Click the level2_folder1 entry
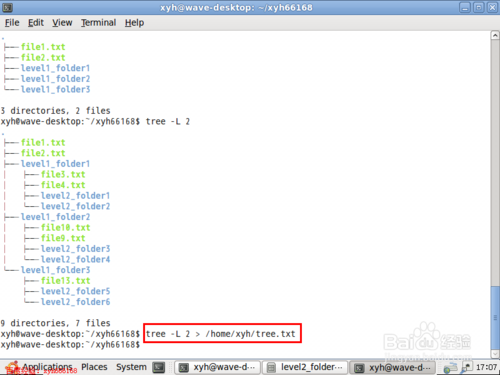Viewport: 500px width, 375px height. 75,196
